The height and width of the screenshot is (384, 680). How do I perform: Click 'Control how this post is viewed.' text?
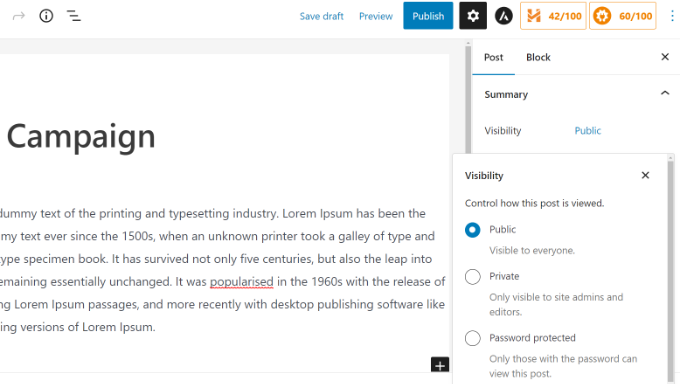click(534, 203)
